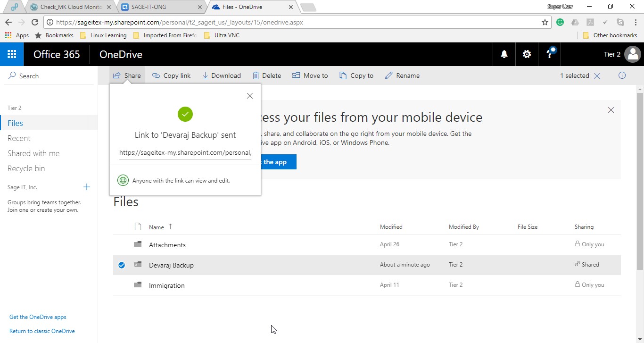Open the Office 365 app launcher grid

pyautogui.click(x=12, y=54)
